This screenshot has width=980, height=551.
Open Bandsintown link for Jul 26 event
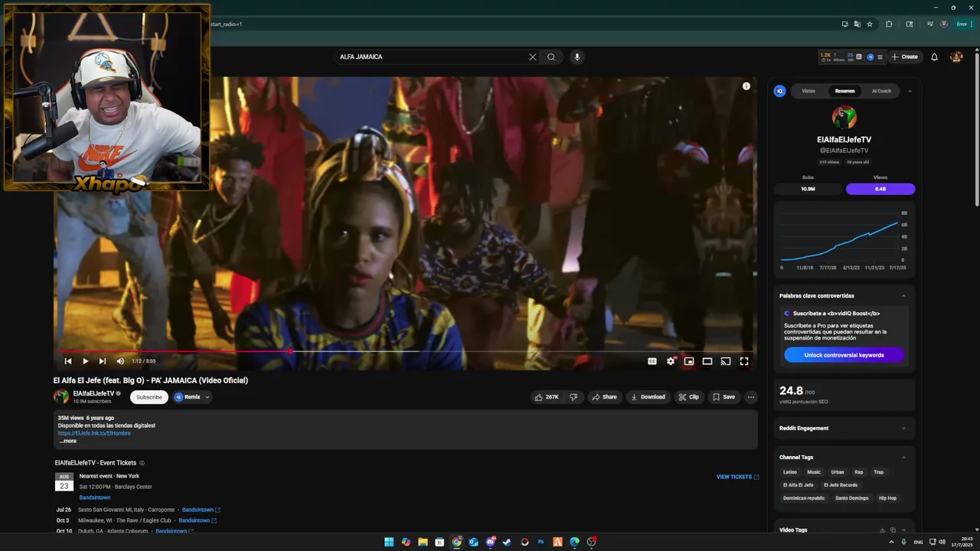point(201,510)
